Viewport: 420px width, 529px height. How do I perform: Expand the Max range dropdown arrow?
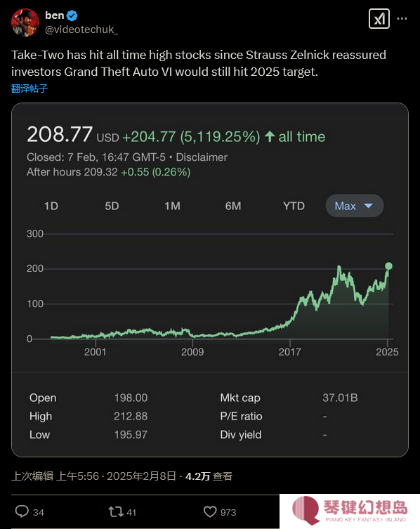click(369, 205)
